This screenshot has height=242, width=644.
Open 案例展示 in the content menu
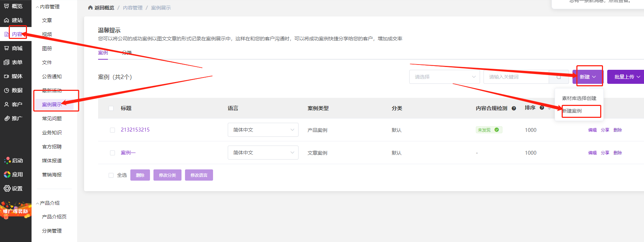[52, 105]
